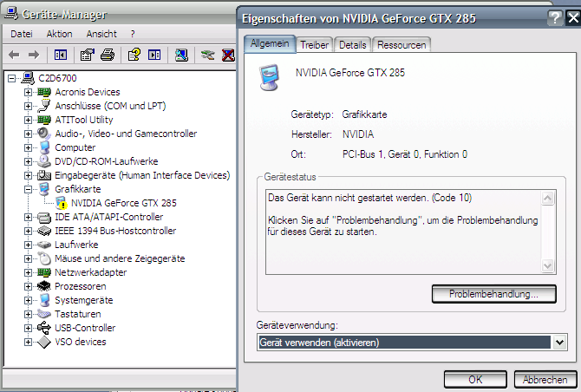Screen dimensions: 581x392
Task: Go forward with the toolbar right arrow
Action: [34, 56]
